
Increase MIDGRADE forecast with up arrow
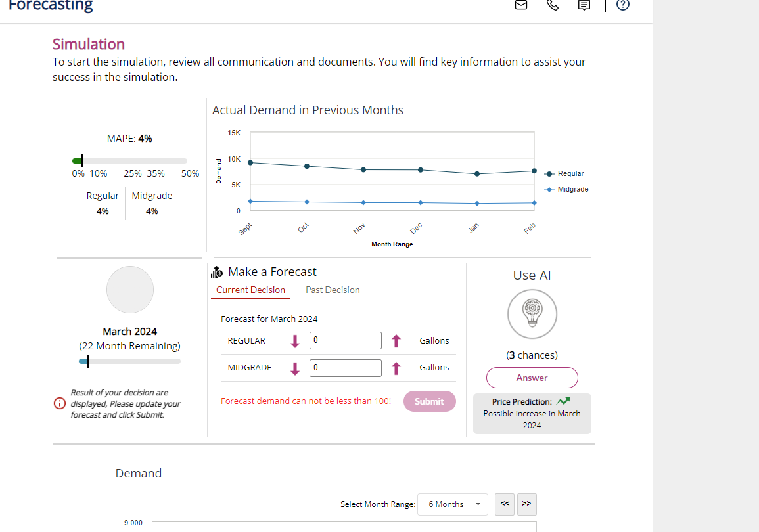396,368
